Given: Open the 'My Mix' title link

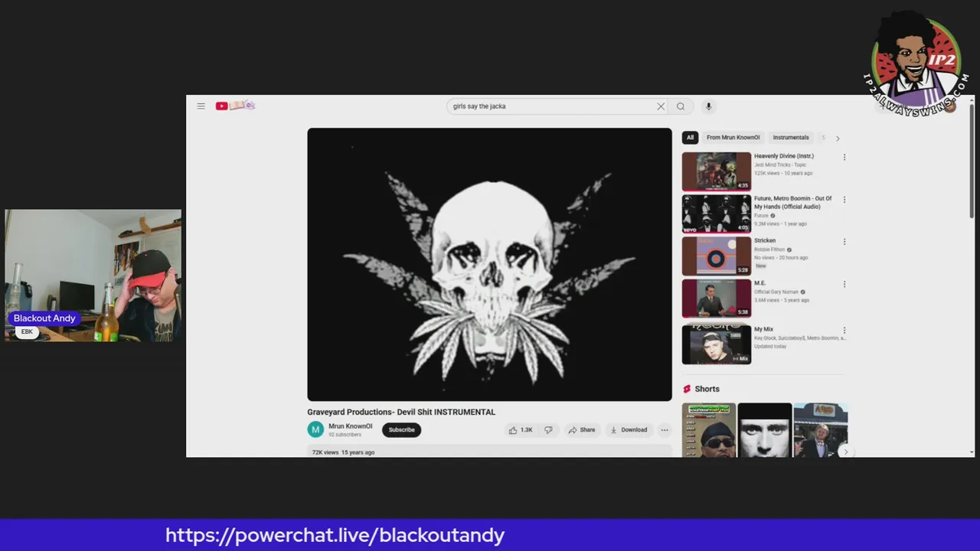Looking at the screenshot, I should (x=764, y=330).
